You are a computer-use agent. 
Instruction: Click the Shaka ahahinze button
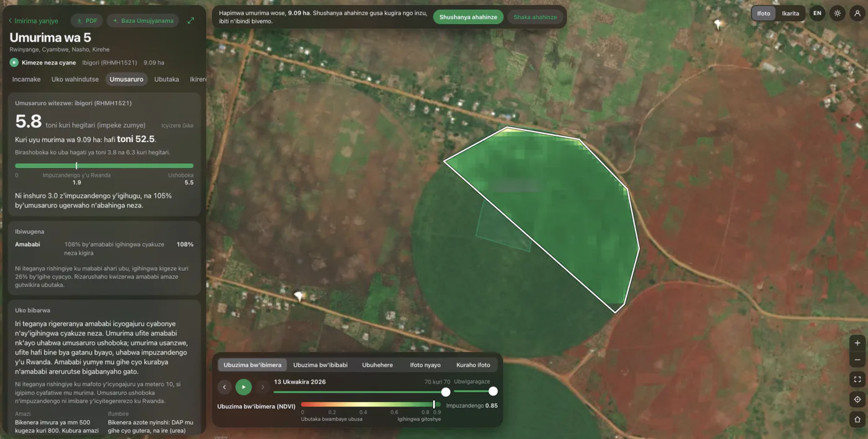(x=535, y=17)
